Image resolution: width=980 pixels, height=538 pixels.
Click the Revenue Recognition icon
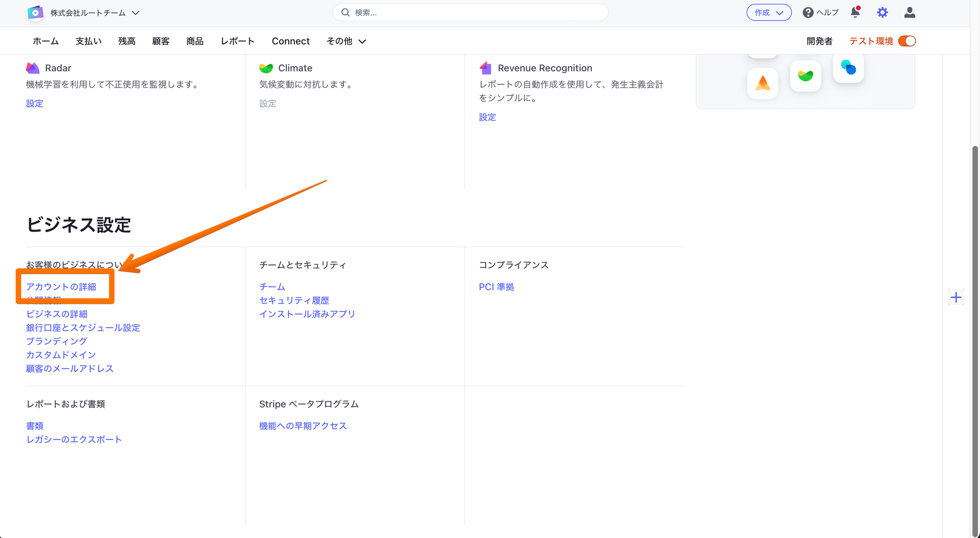[x=486, y=68]
